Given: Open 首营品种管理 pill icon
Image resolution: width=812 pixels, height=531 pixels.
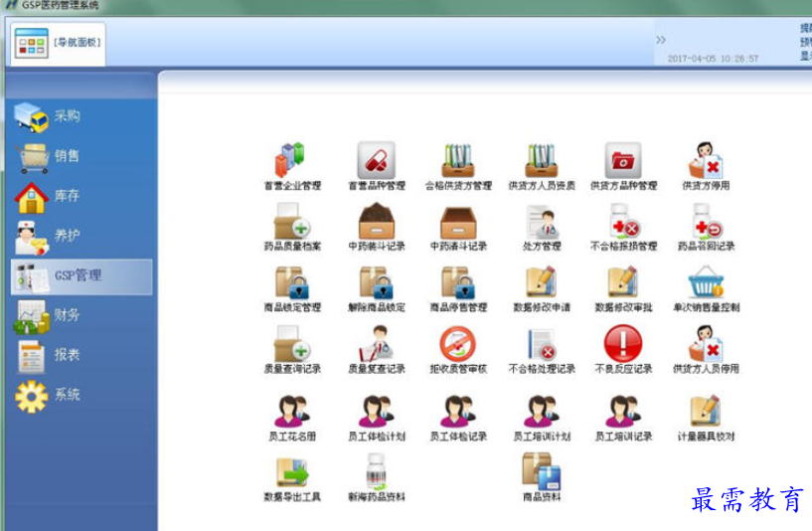Looking at the screenshot, I should (377, 160).
